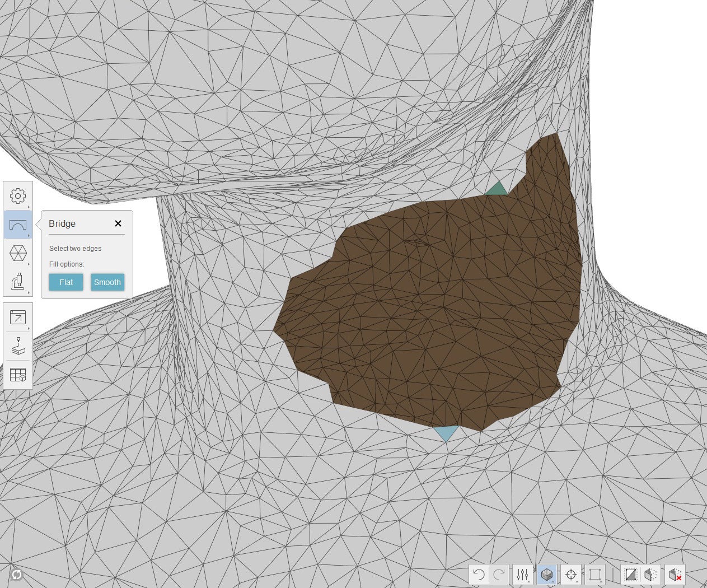Toggle the dotted cube shell selection

(651, 575)
